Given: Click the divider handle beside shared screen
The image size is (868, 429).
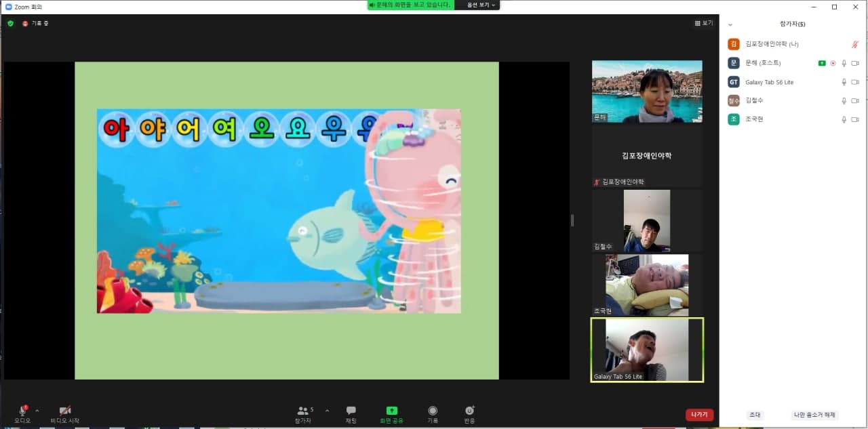Looking at the screenshot, I should 572,220.
